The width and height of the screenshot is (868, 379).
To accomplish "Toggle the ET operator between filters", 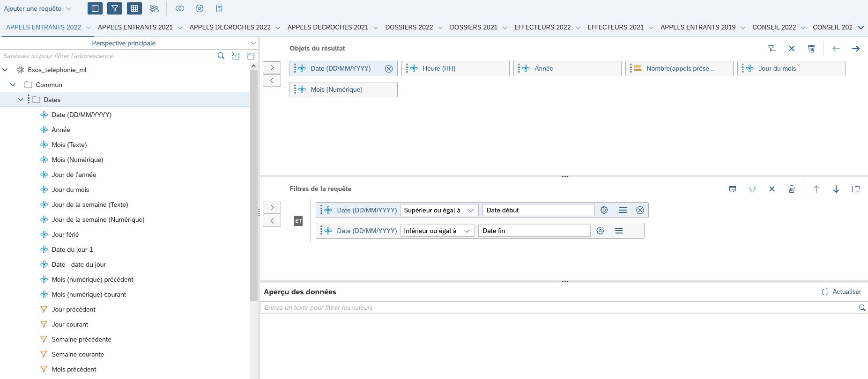I will click(x=298, y=221).
